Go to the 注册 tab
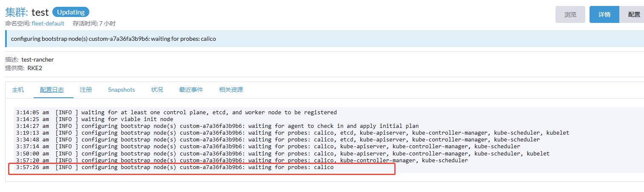Screen dimensions: 644x192 (x=86, y=90)
